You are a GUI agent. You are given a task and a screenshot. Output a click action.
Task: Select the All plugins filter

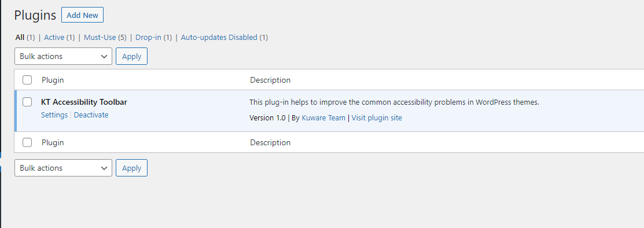(x=20, y=38)
